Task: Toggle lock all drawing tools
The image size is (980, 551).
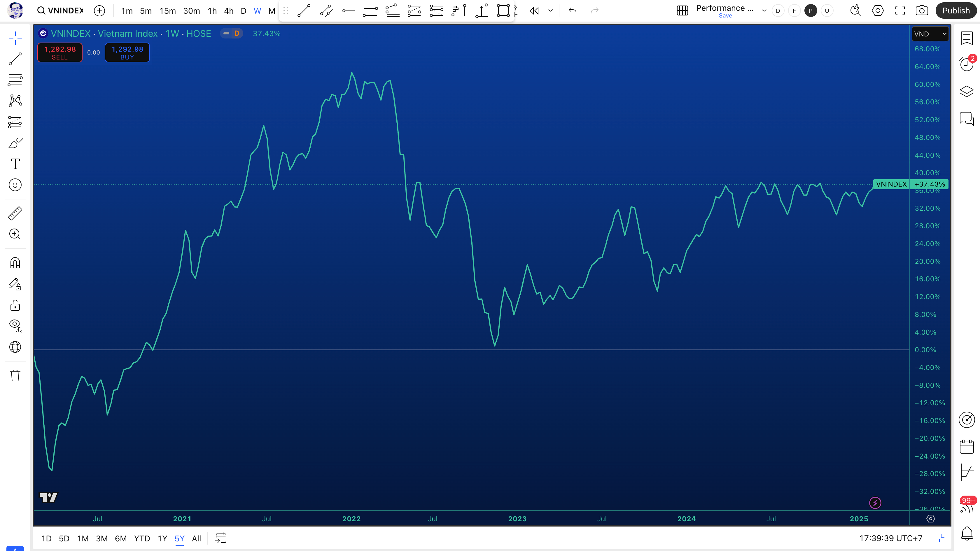Action: point(15,305)
